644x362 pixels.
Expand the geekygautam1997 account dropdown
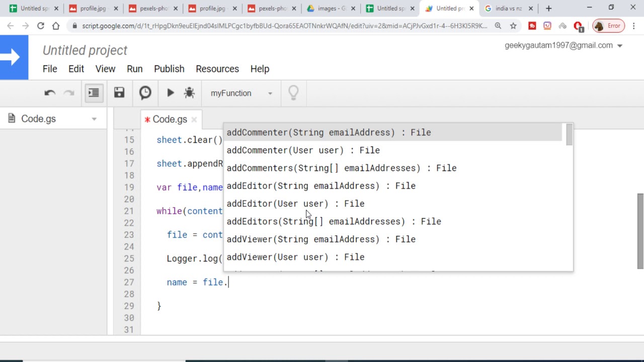[620, 46]
